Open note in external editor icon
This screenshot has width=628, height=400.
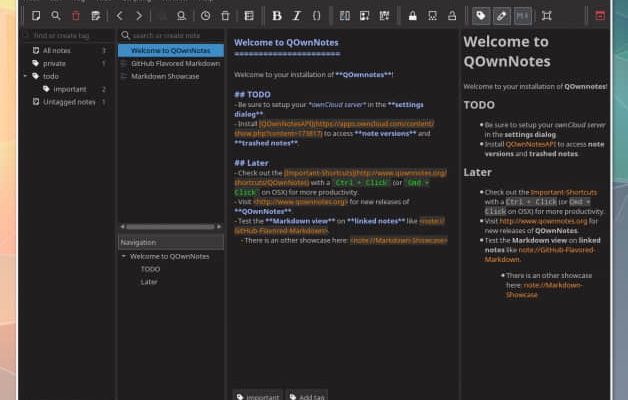pyautogui.click(x=95, y=16)
